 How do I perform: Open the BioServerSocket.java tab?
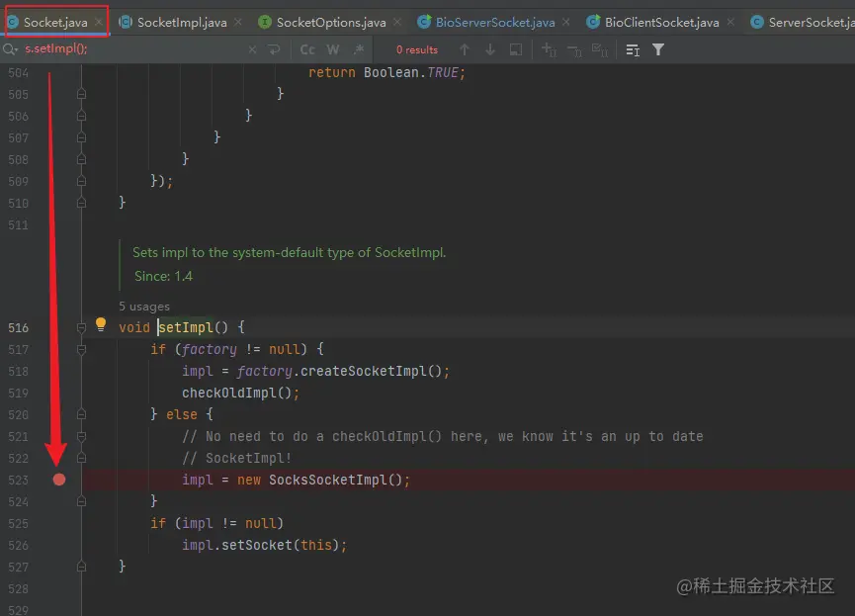coord(495,23)
